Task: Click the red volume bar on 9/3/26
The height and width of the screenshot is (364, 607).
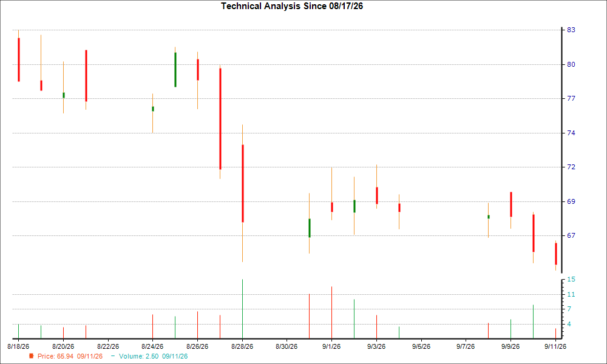Action: (x=376, y=327)
